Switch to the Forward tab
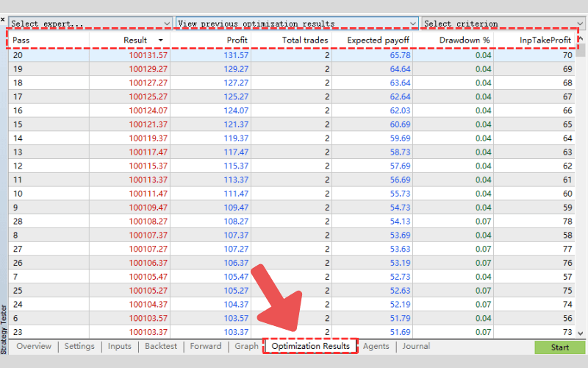This screenshot has height=368, width=588. click(x=205, y=346)
